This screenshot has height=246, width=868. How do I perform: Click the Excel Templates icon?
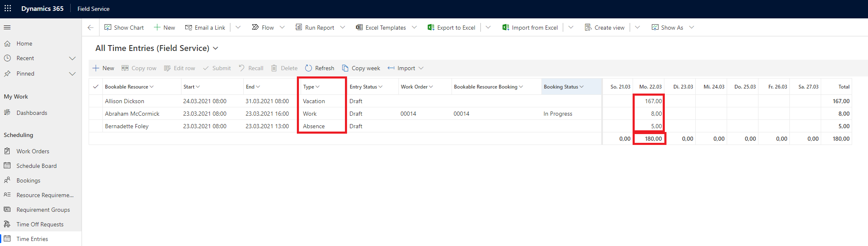(x=359, y=27)
